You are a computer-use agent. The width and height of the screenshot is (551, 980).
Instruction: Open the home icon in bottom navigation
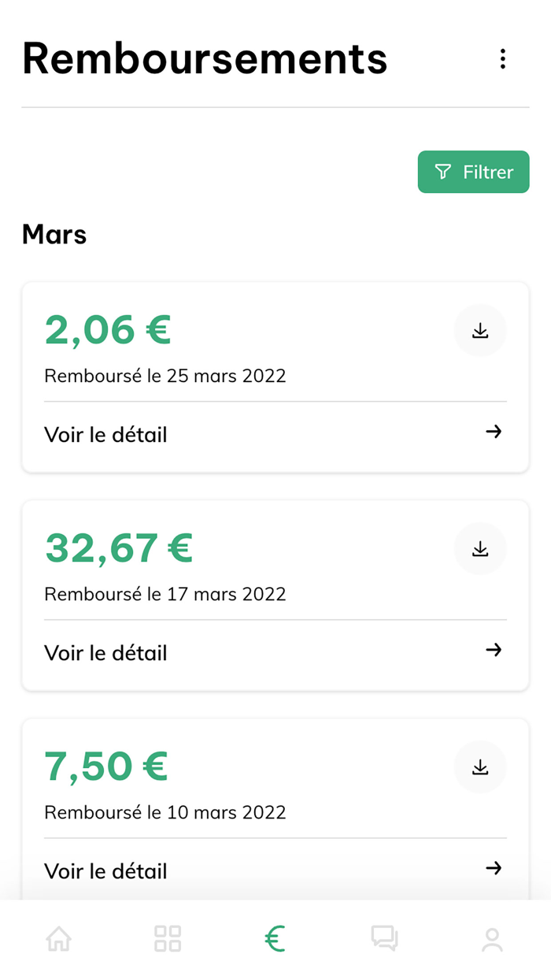click(58, 939)
